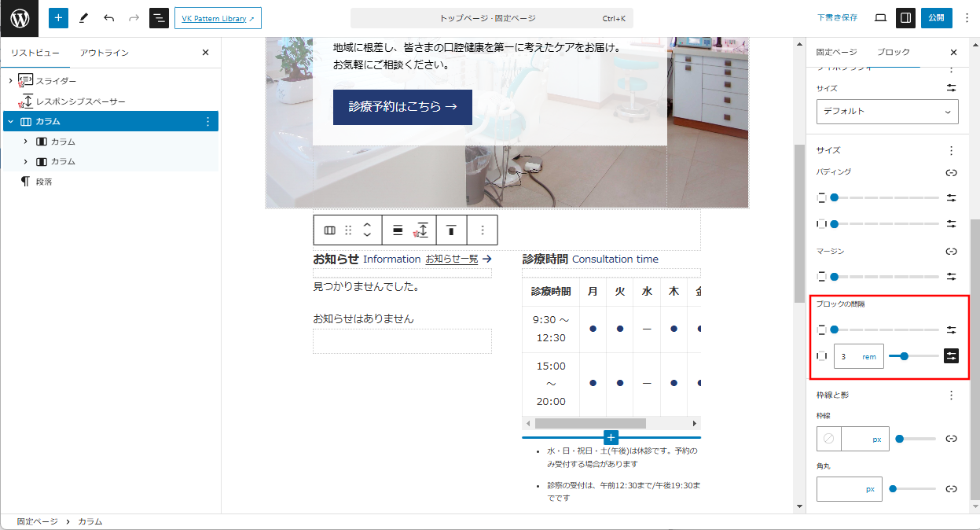Click the vertical alignment icon in block toolbar
This screenshot has width=980, height=530.
pyautogui.click(x=451, y=230)
